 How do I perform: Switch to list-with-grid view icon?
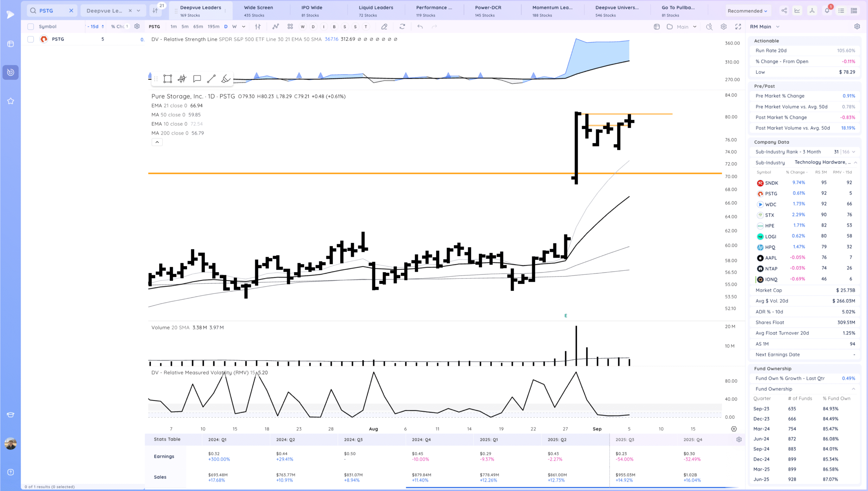pos(854,11)
